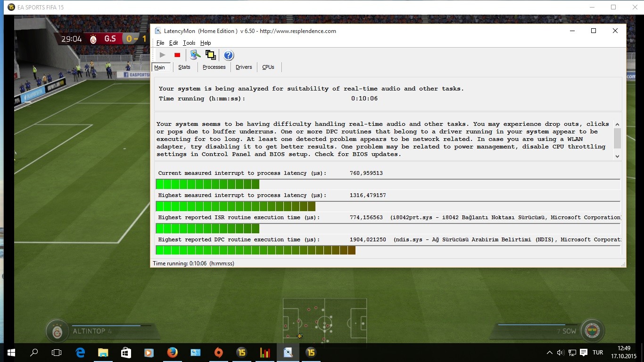The width and height of the screenshot is (644, 362).
Task: Click the highest interrupt latency bar
Action: pyautogui.click(x=236, y=206)
